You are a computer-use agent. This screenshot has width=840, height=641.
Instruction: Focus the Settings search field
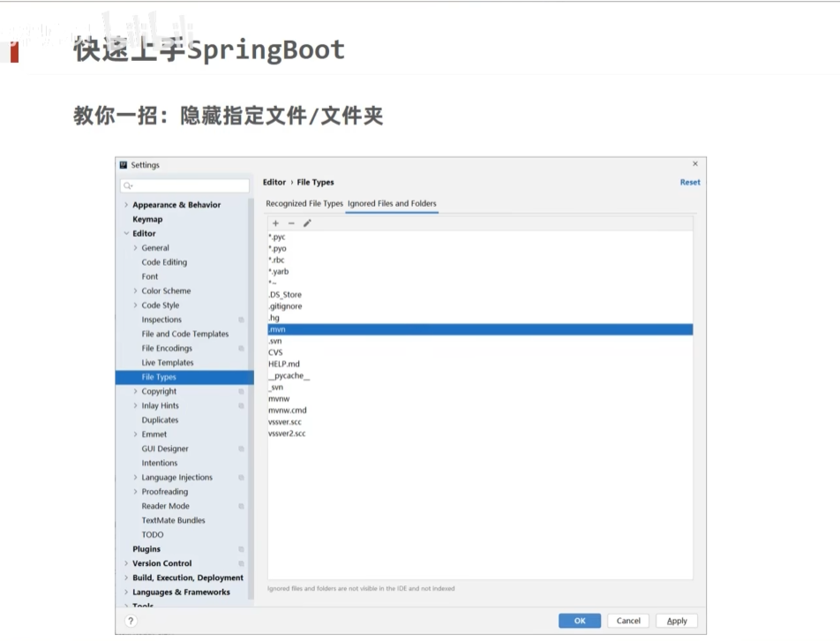pyautogui.click(x=184, y=186)
